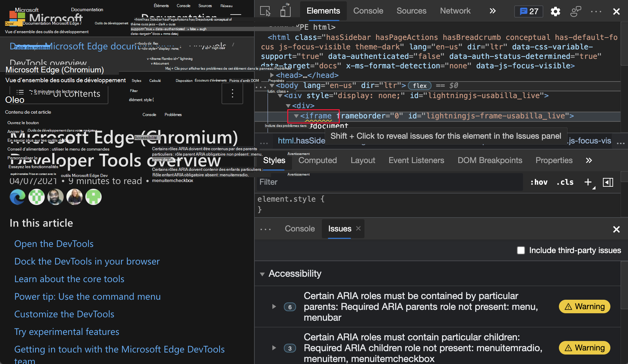Open the Sources tab

click(412, 11)
